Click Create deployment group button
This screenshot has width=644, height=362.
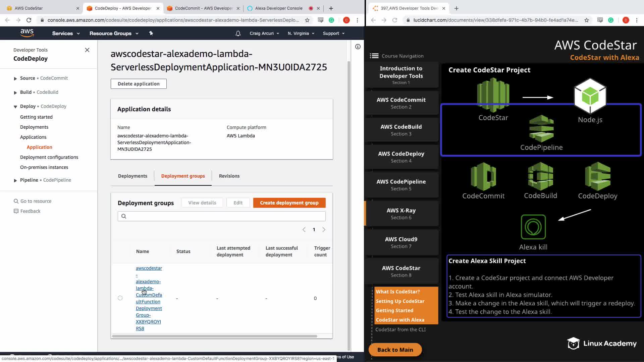click(289, 203)
